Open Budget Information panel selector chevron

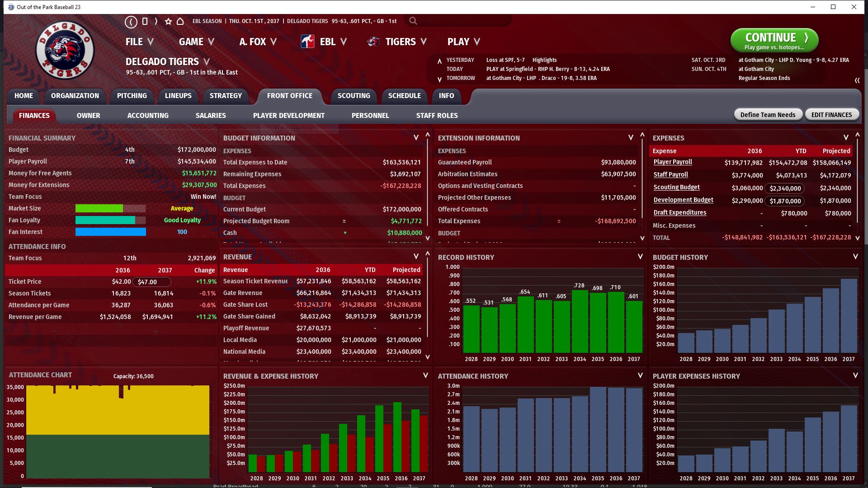click(416, 137)
